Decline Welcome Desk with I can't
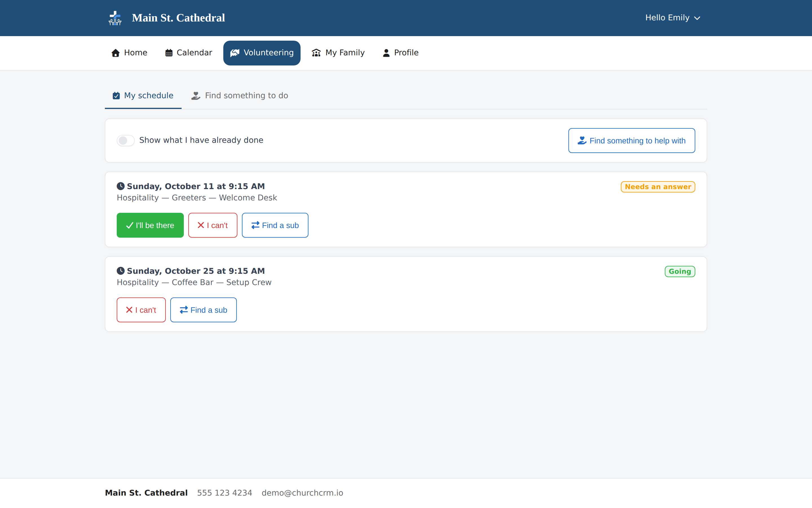Screen dimensions: 812x508 pos(213,225)
